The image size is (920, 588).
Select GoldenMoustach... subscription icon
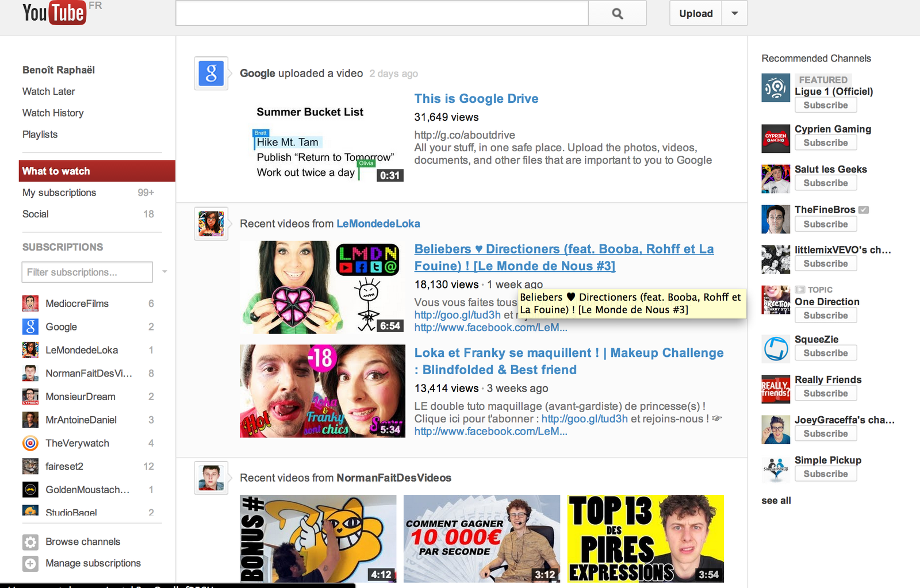30,490
